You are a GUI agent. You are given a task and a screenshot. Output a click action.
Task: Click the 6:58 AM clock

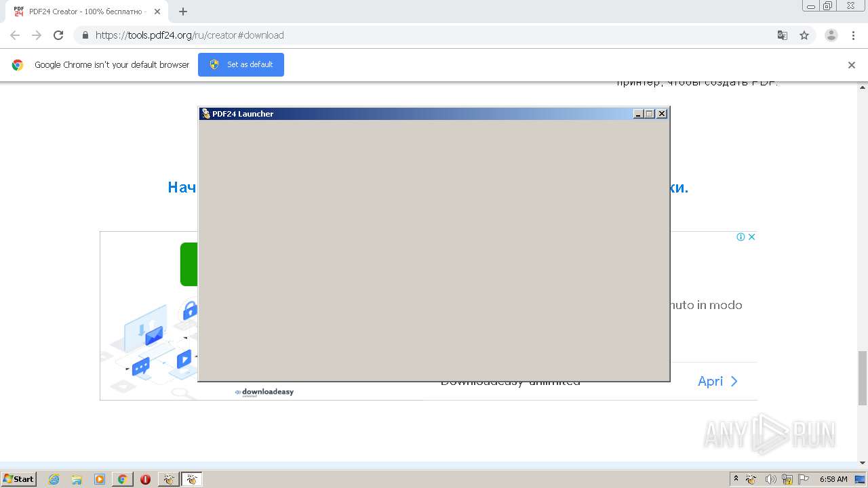pyautogui.click(x=833, y=479)
